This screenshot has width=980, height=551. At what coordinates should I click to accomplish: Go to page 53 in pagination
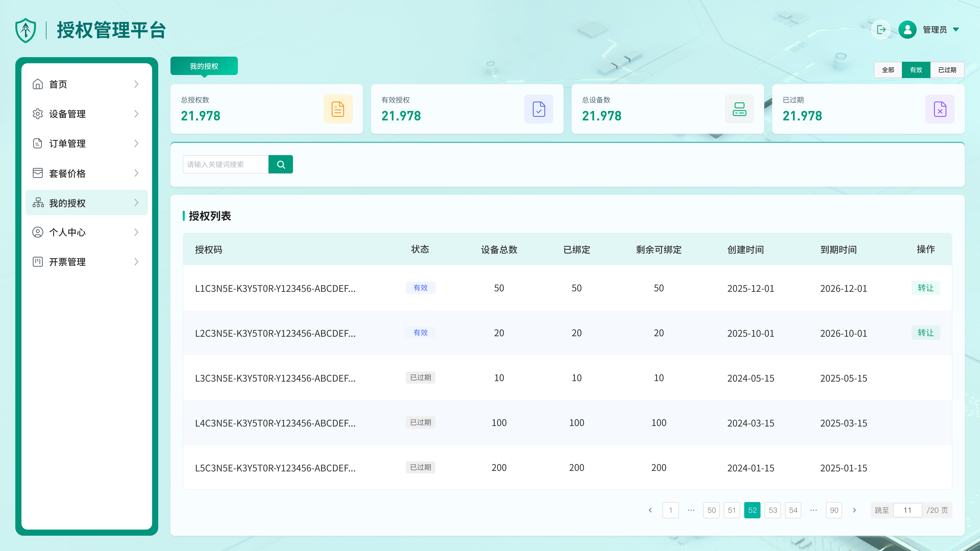pos(773,510)
